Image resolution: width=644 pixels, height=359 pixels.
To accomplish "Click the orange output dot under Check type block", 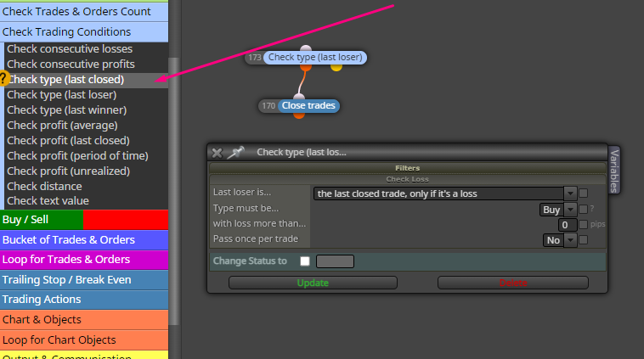I will point(305,67).
